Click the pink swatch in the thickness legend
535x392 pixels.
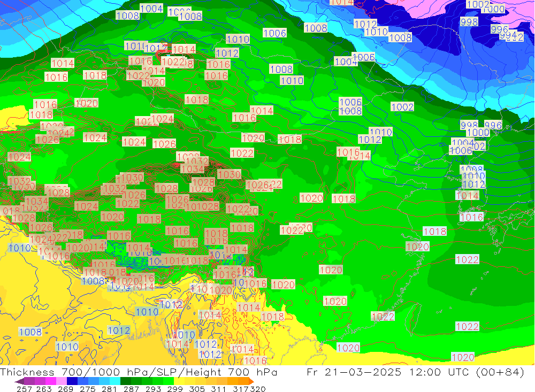(x=62, y=381)
